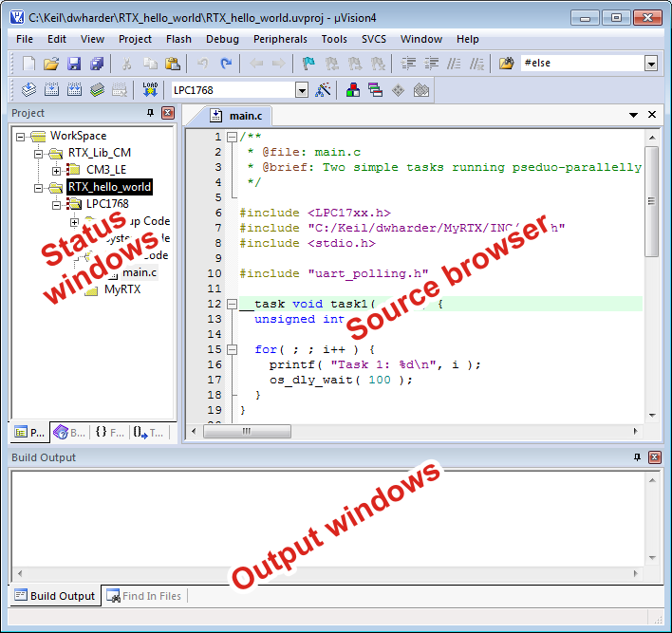Click the Build target icon
Screen dimensions: 672x633
51,90
